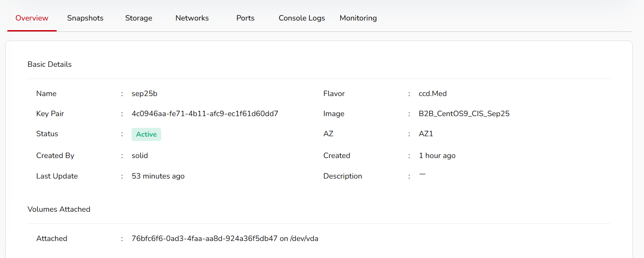Select the Networks tab

point(192,18)
